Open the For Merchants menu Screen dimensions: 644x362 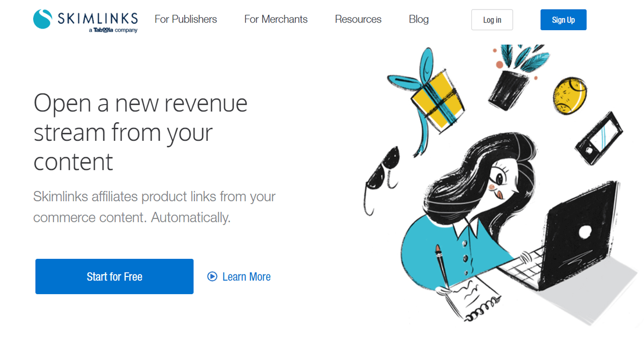coord(276,20)
